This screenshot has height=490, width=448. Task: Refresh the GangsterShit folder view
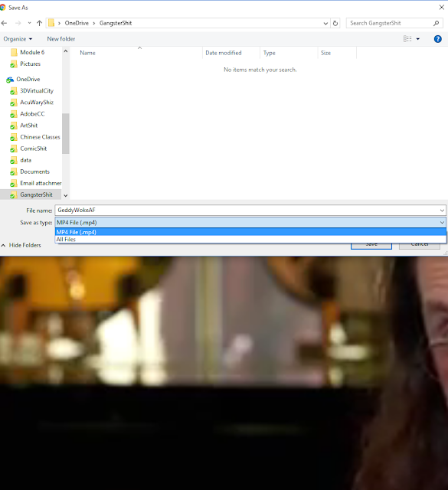click(335, 24)
